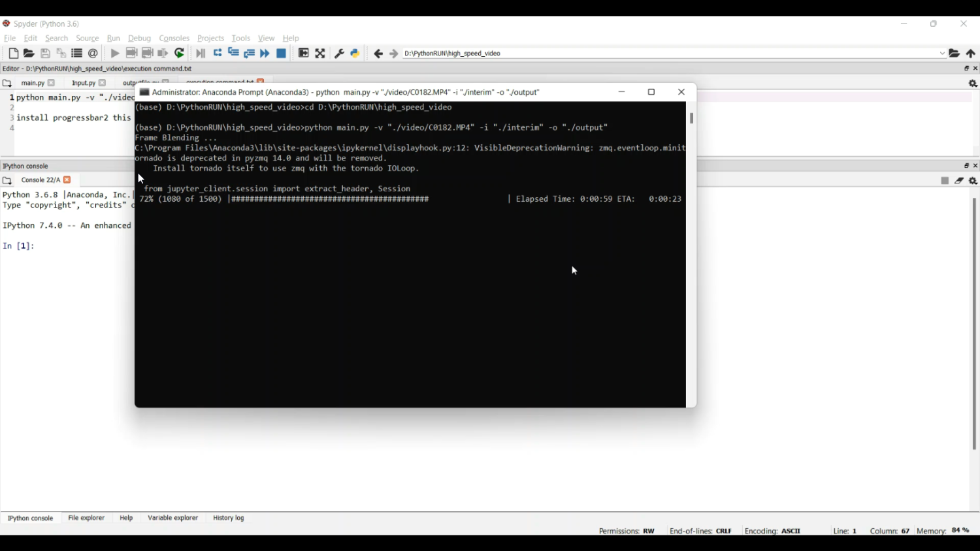Click the New file icon
Screen dimensions: 980x551
13,54
